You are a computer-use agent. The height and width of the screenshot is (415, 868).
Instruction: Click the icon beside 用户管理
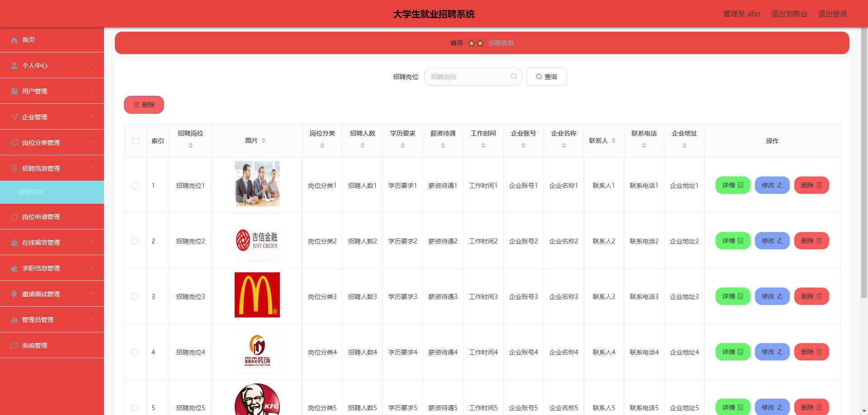tap(14, 92)
